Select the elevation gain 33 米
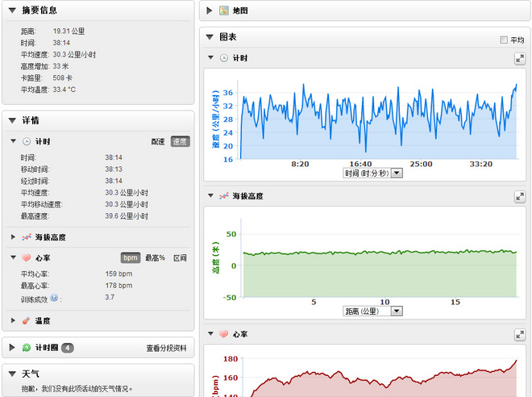Screen dimensions: 532x397 (60, 66)
